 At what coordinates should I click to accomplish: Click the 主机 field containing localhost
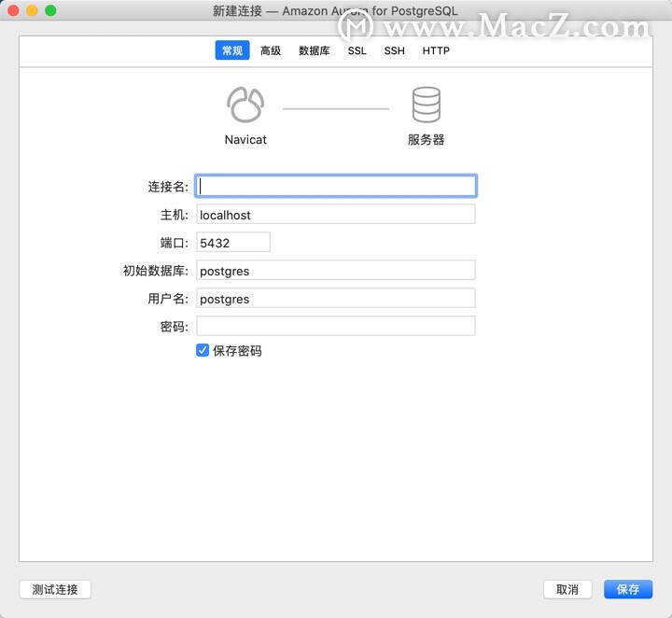[x=336, y=215]
